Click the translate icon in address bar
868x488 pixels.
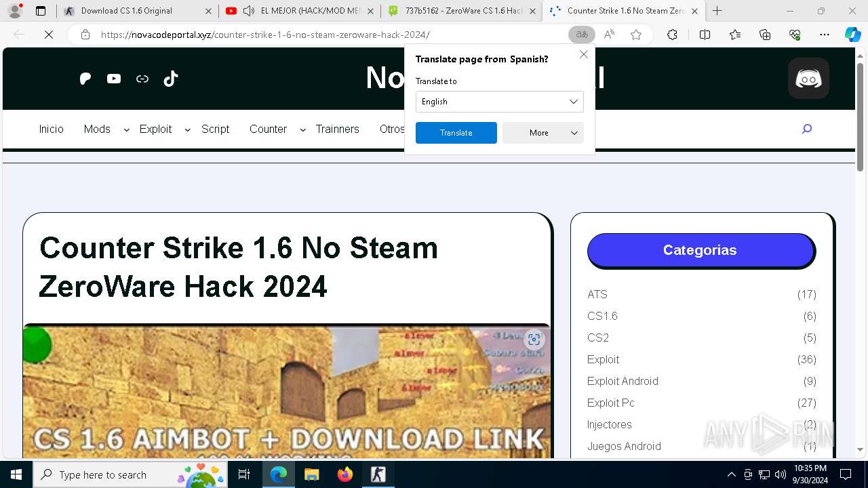tap(581, 35)
